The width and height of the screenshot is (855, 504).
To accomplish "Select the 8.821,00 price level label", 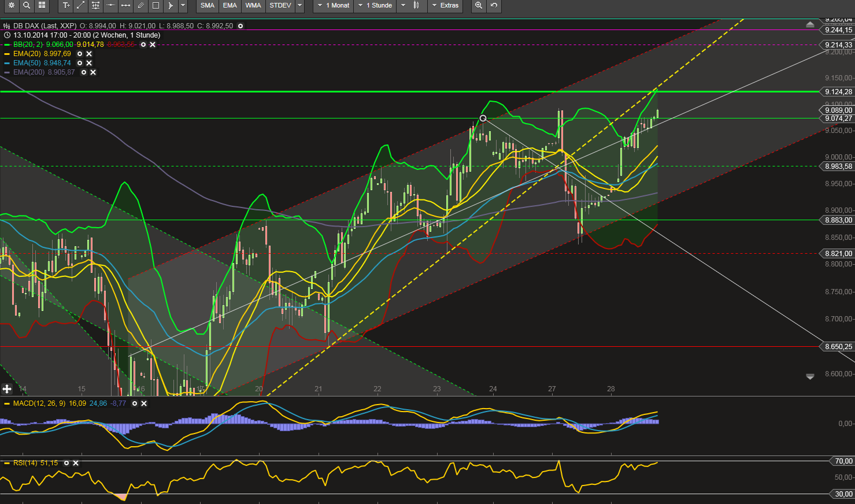I will [x=838, y=254].
